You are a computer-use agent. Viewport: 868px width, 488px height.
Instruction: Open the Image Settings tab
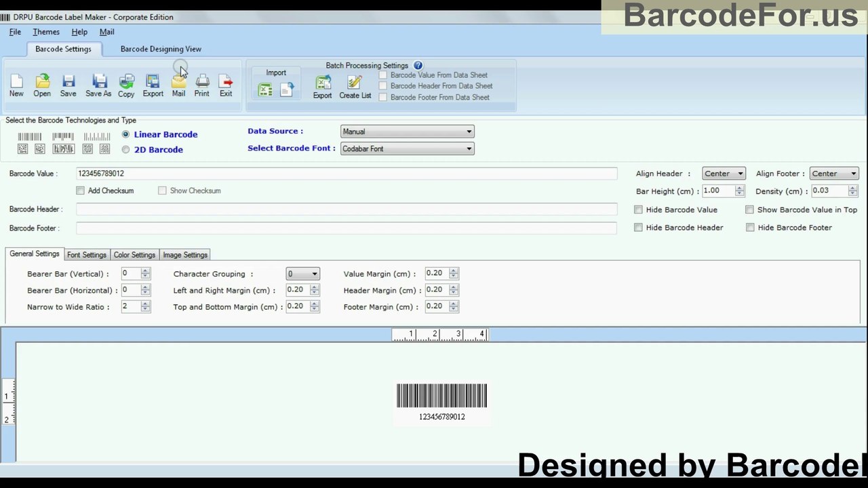(x=185, y=255)
